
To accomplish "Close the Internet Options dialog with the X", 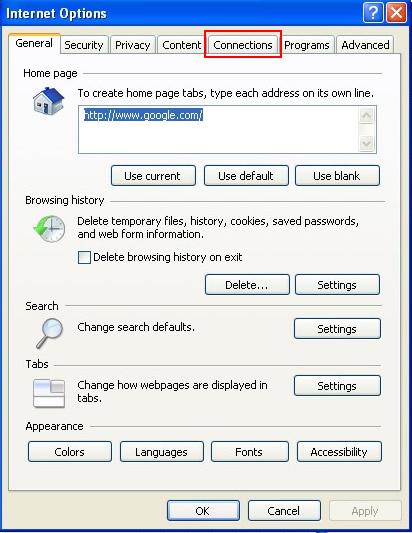I will point(396,13).
